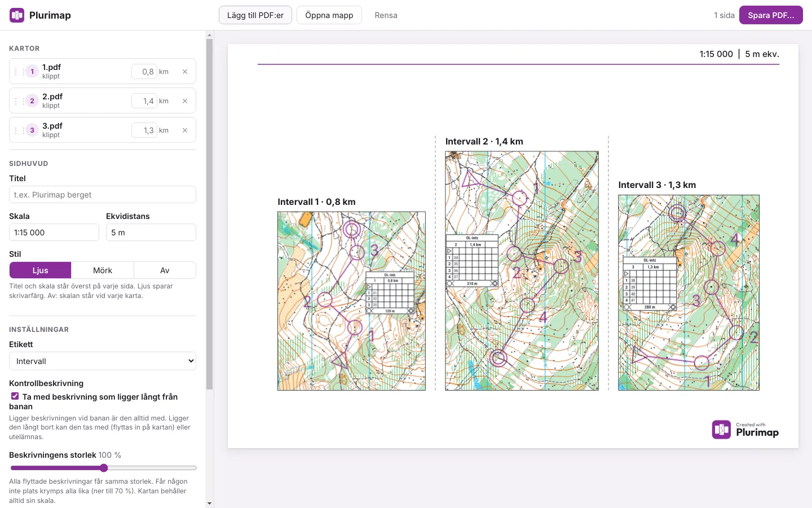Click Lägg till PDF:er button
The image size is (812, 508).
(255, 15)
